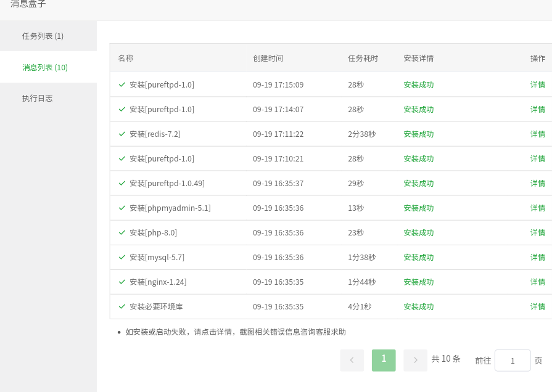Click checkmark icon beside 安装[nginx-1.24]
Viewport: 552px width, 392px height.
tap(122, 282)
